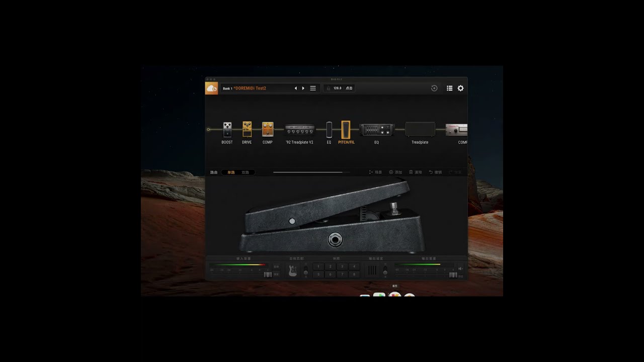Open the ToneCloud cloud icon
The image size is (644, 362).
[x=211, y=88]
